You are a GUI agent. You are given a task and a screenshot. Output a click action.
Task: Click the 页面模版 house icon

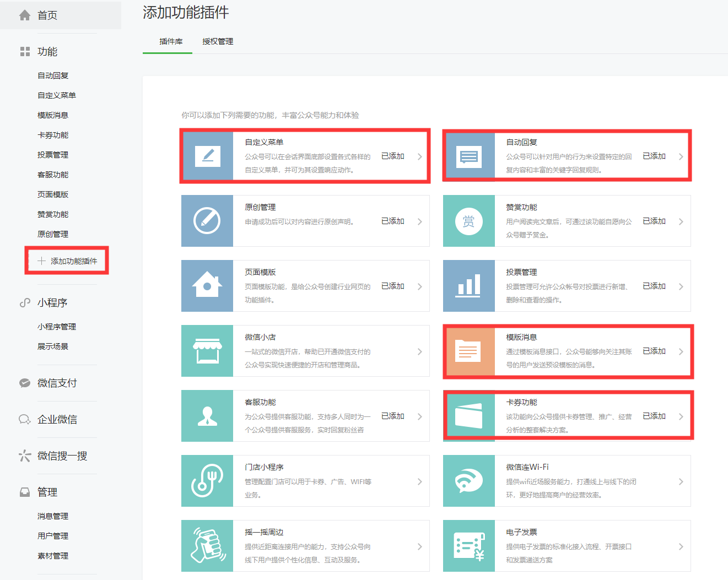207,286
